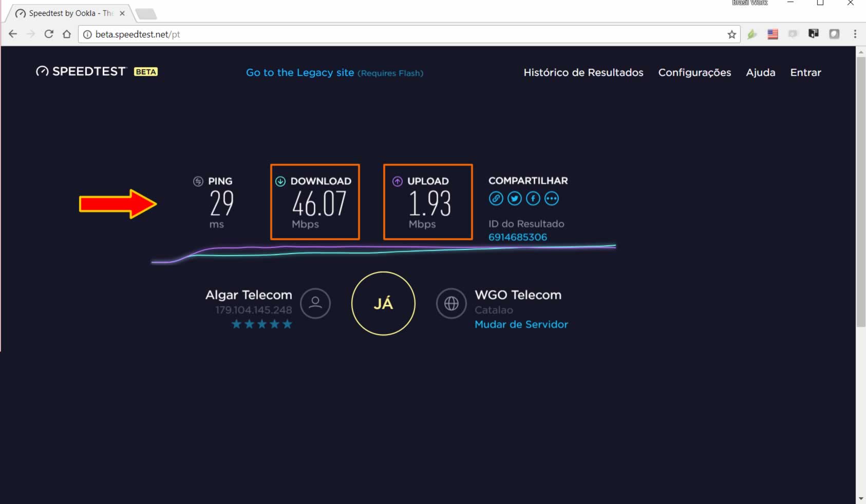Click the upload arrow icon
This screenshot has height=504, width=866.
click(x=398, y=181)
